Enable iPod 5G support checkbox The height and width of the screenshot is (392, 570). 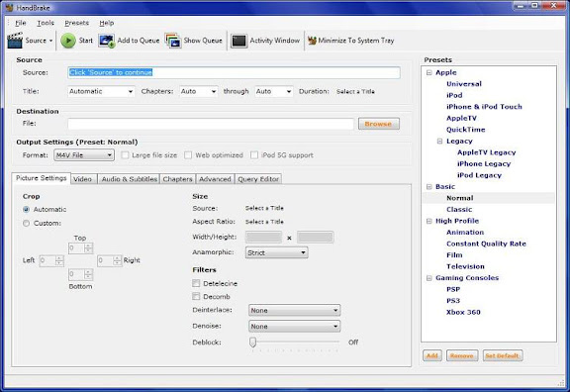[254, 155]
